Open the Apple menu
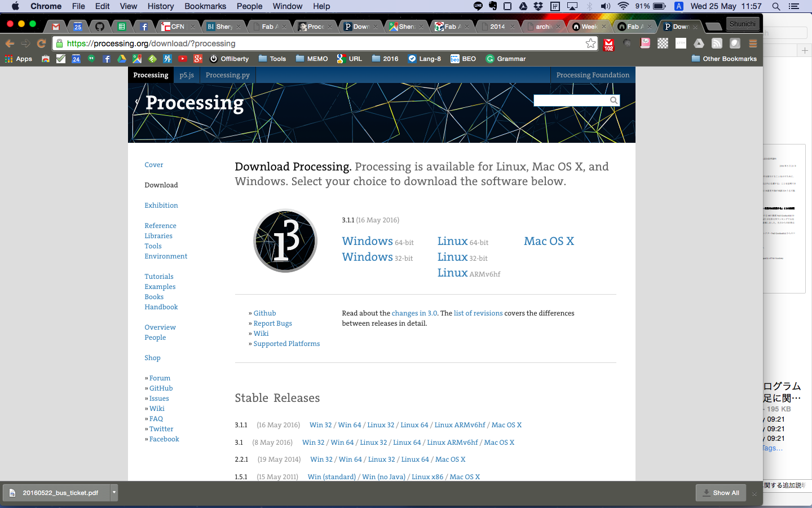This screenshot has width=812, height=508. tap(15, 6)
